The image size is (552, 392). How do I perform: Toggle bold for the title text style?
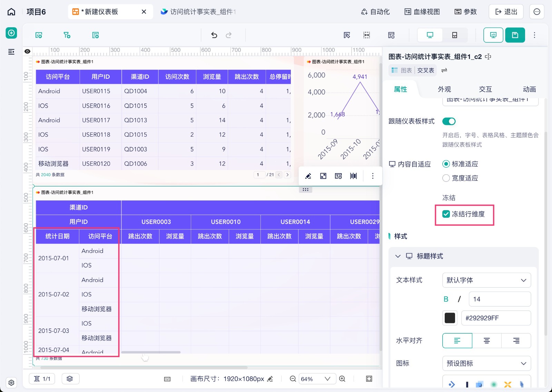pyautogui.click(x=446, y=299)
